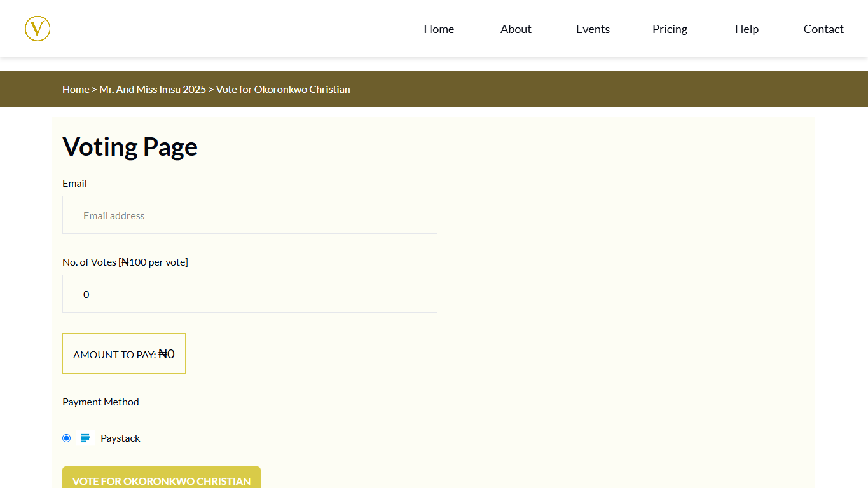Open the Events navigation item

[593, 29]
